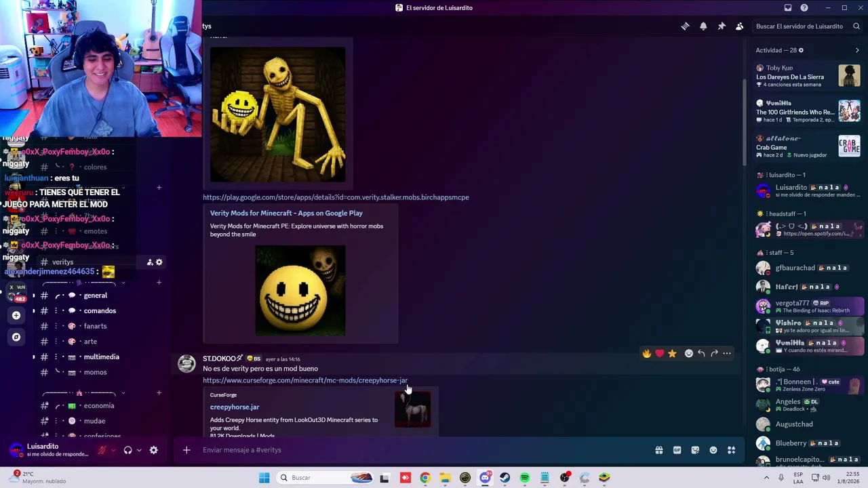This screenshot has width=868, height=488.
Task: Create channel with plus above general
Action: (x=159, y=283)
